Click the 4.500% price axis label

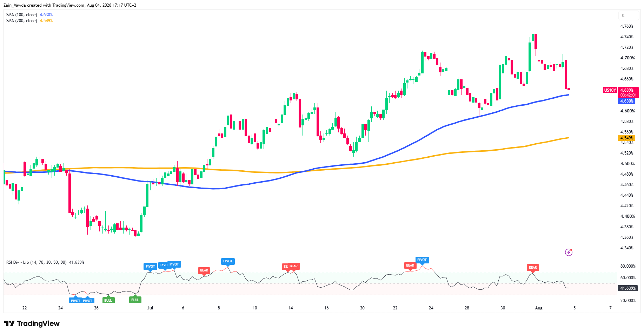628,164
